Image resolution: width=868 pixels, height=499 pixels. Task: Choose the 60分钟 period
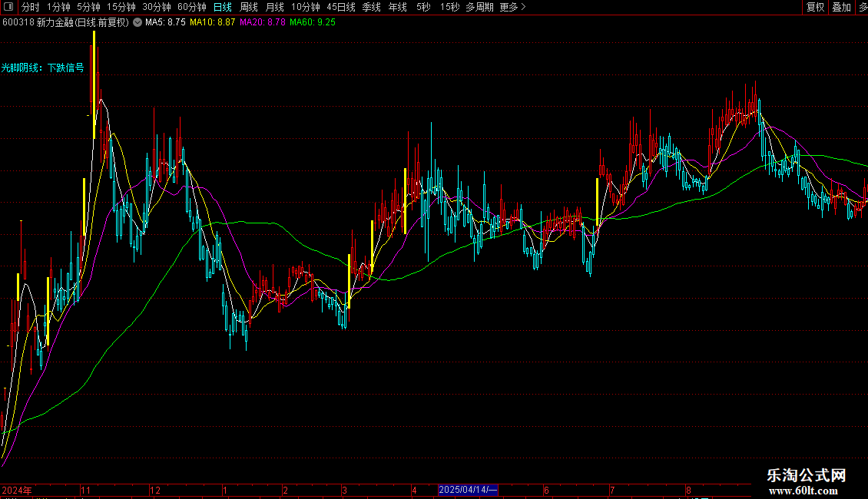point(192,7)
